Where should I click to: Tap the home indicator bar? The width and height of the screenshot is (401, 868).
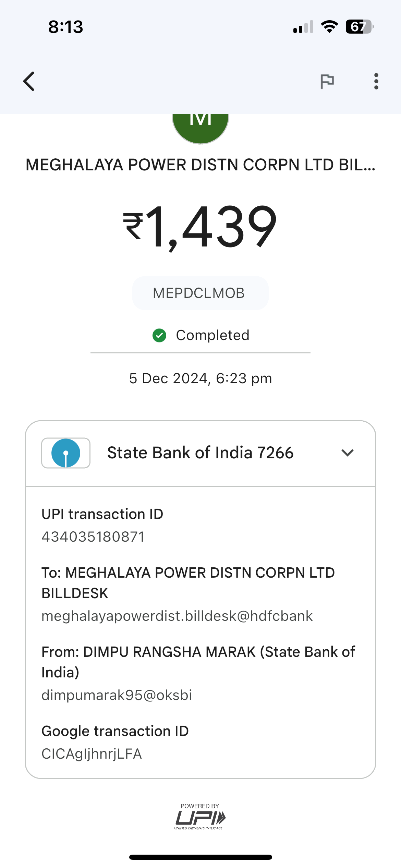200,857
